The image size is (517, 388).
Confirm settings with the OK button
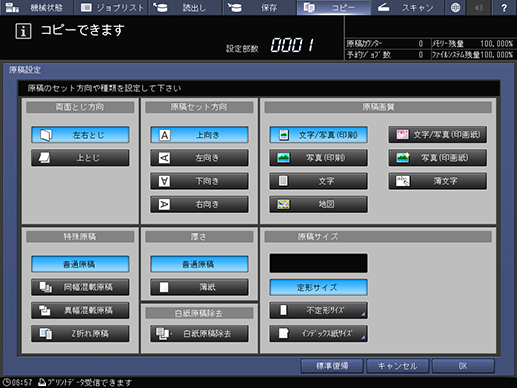[463, 366]
